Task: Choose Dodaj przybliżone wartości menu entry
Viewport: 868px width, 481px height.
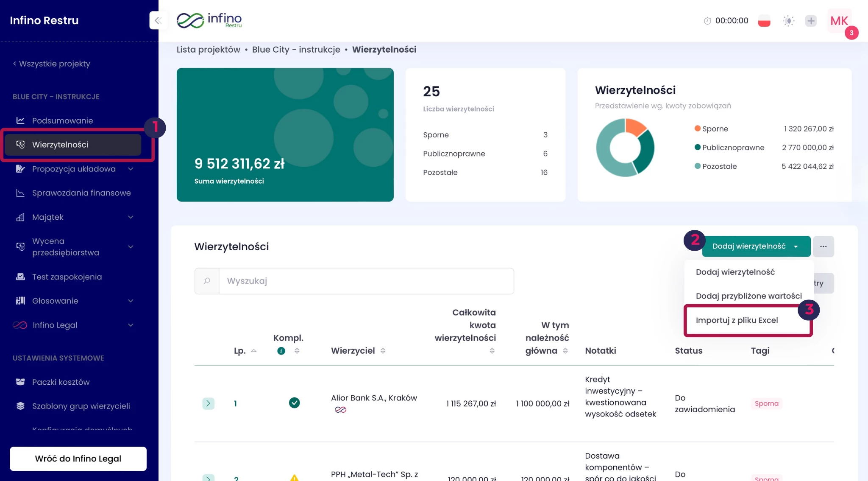Action: click(748, 296)
